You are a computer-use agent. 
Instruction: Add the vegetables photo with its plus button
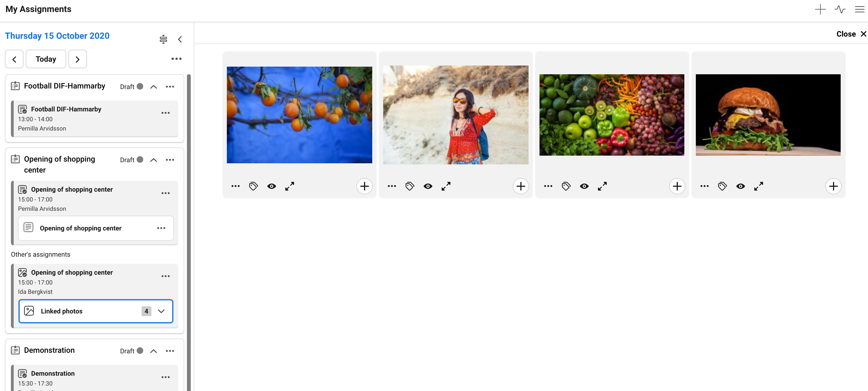(677, 186)
